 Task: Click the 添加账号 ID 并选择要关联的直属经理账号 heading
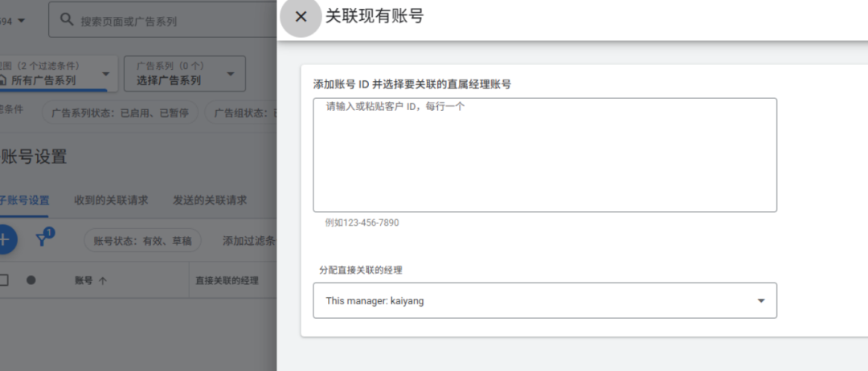coord(411,84)
